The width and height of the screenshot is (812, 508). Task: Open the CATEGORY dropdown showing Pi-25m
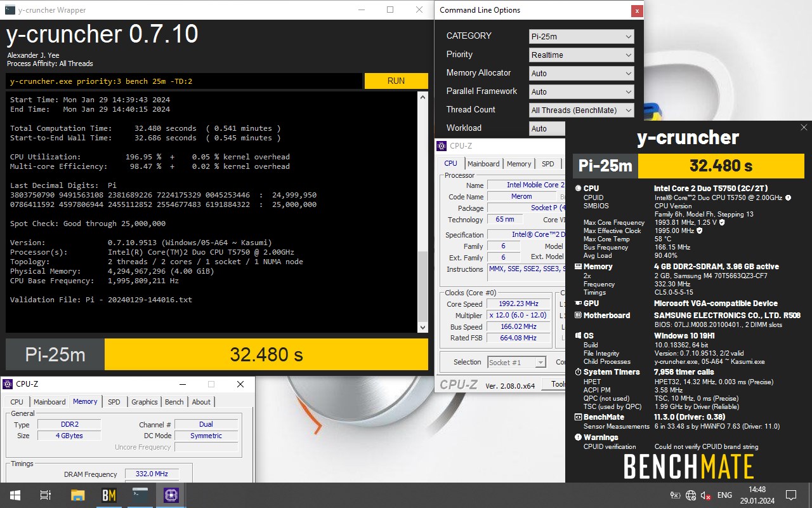581,36
